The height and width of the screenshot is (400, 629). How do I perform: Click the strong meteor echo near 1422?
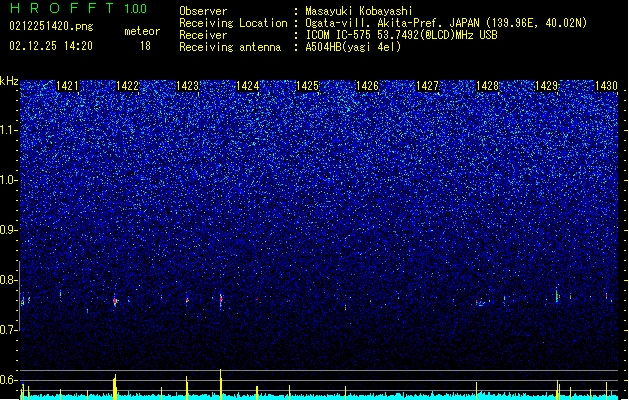[115, 301]
